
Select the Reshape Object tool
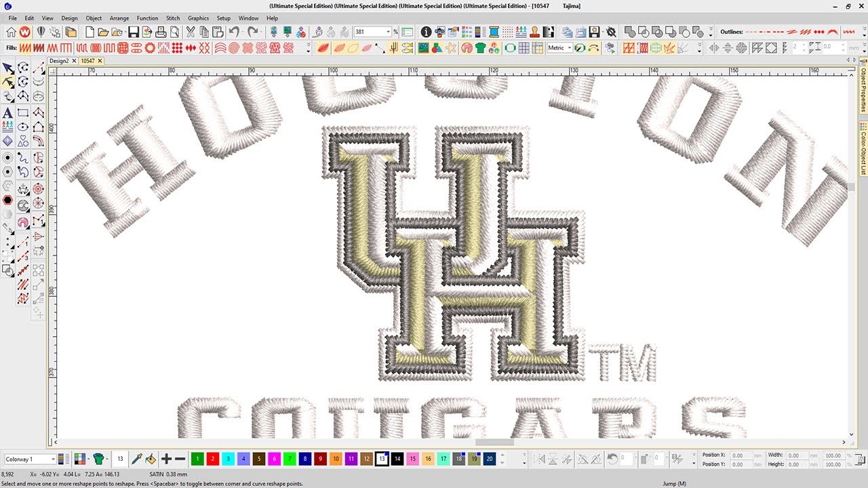(x=7, y=83)
